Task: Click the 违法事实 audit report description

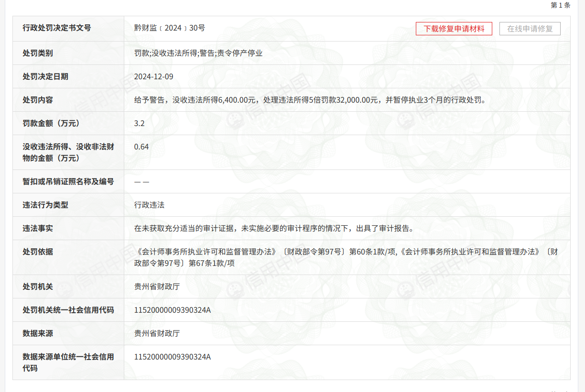Action: (273, 228)
